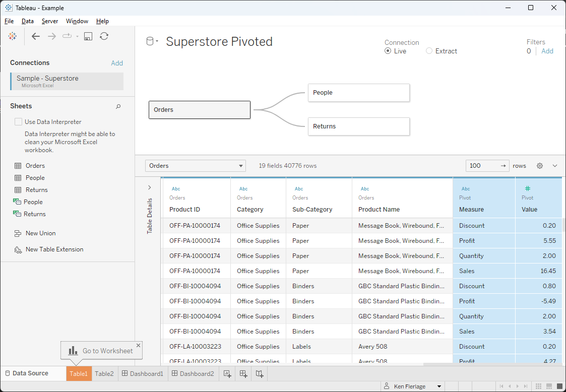Click the Category column header

[258, 198]
